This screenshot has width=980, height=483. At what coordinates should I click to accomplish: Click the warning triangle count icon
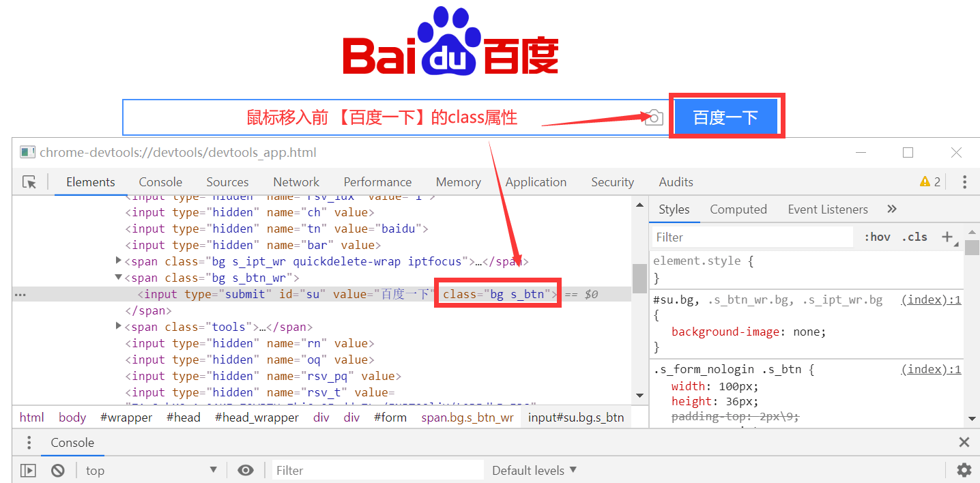pyautogui.click(x=930, y=182)
